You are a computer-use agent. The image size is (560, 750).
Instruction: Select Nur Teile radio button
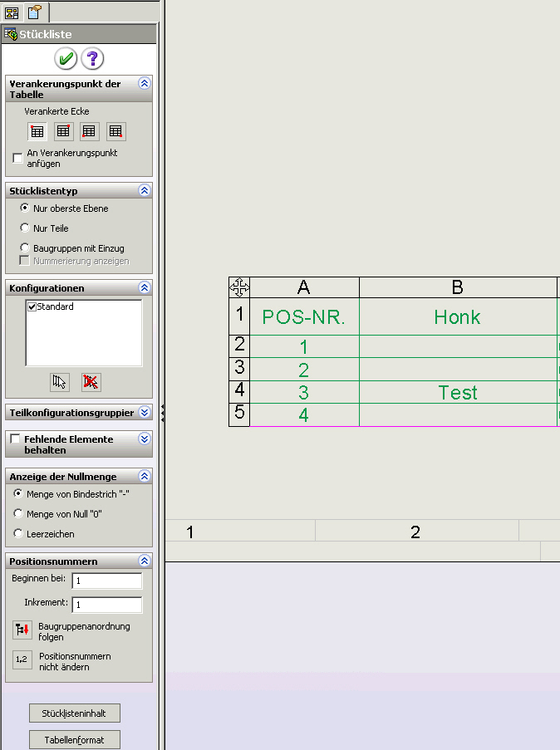point(24,228)
